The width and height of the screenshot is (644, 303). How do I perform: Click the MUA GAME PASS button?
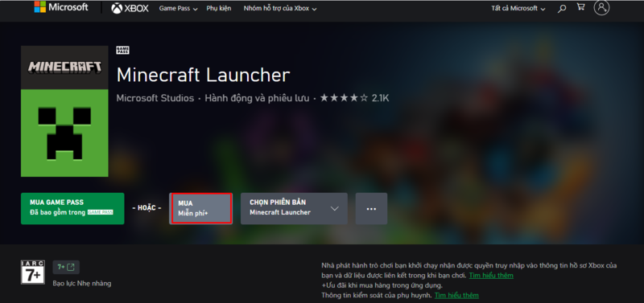coord(72,208)
